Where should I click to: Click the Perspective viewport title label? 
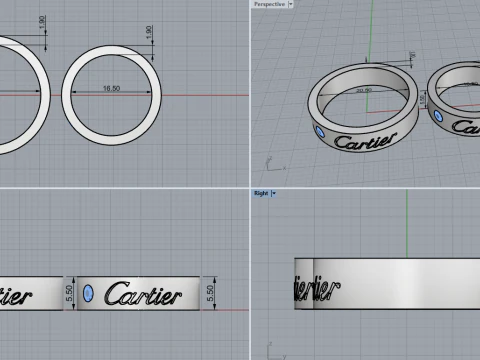pyautogui.click(x=269, y=4)
